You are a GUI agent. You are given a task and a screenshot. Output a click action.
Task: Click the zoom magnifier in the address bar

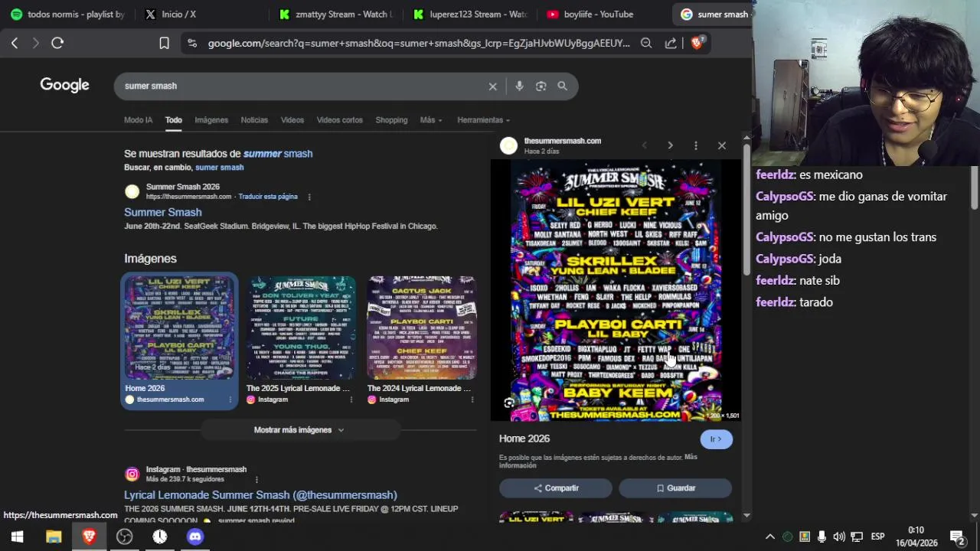pos(646,44)
